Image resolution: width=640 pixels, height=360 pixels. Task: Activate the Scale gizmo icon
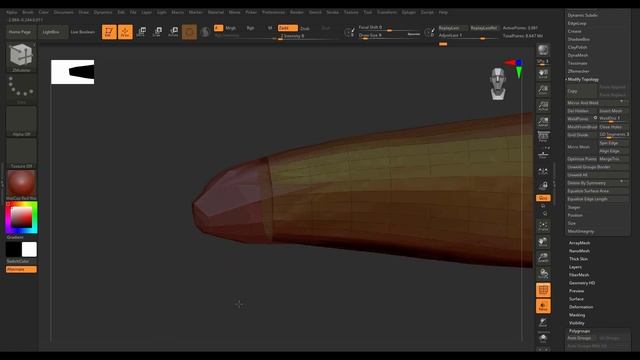[157, 32]
